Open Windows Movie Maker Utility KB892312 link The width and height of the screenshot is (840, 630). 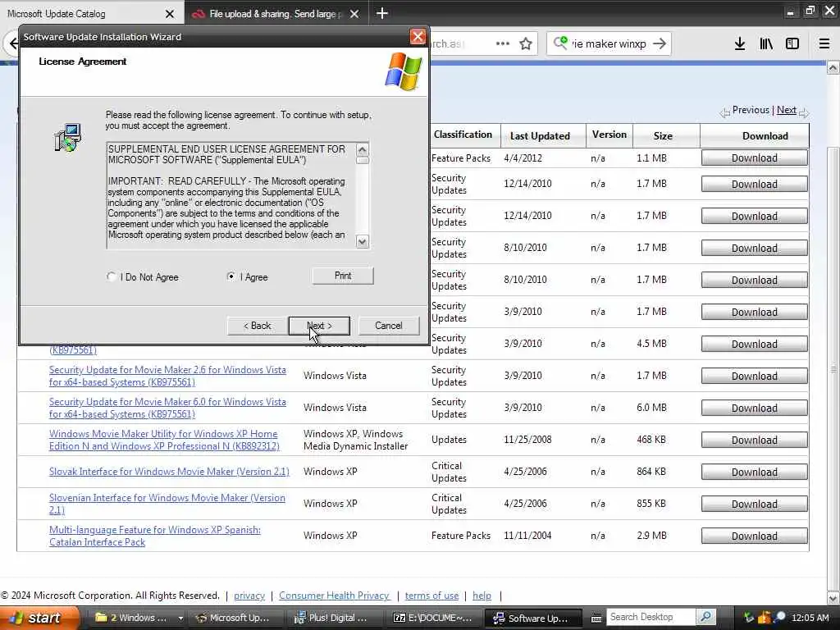[164, 440]
